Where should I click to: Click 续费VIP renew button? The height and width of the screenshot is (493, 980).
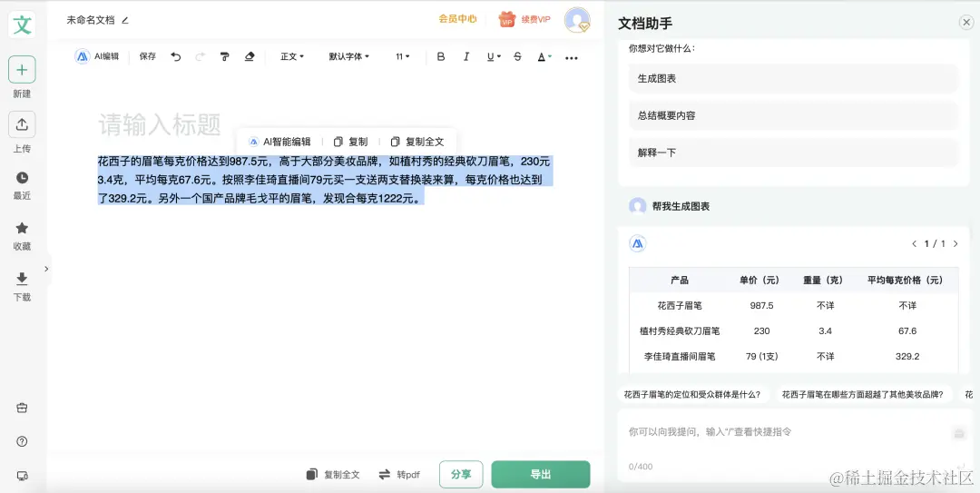coord(524,19)
